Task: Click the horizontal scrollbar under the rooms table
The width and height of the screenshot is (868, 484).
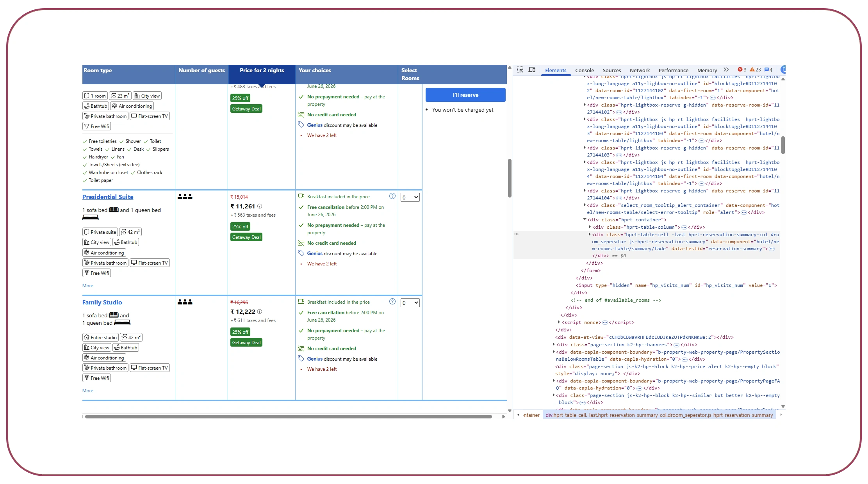Action: pos(288,416)
